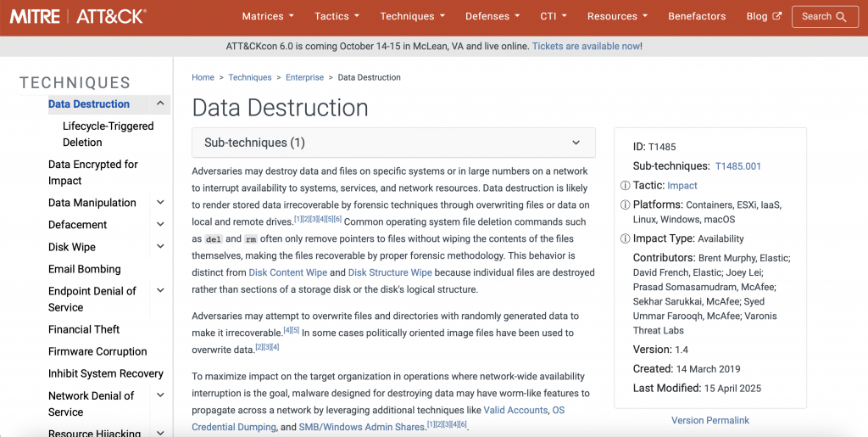868x437 pixels.
Task: Expand Disk Wipe in sidebar
Action: tap(160, 246)
